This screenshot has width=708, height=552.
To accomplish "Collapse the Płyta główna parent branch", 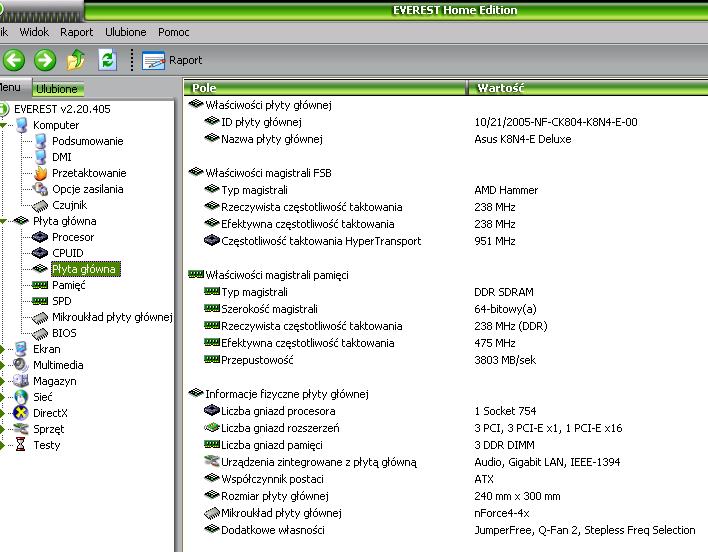I will 3,221.
